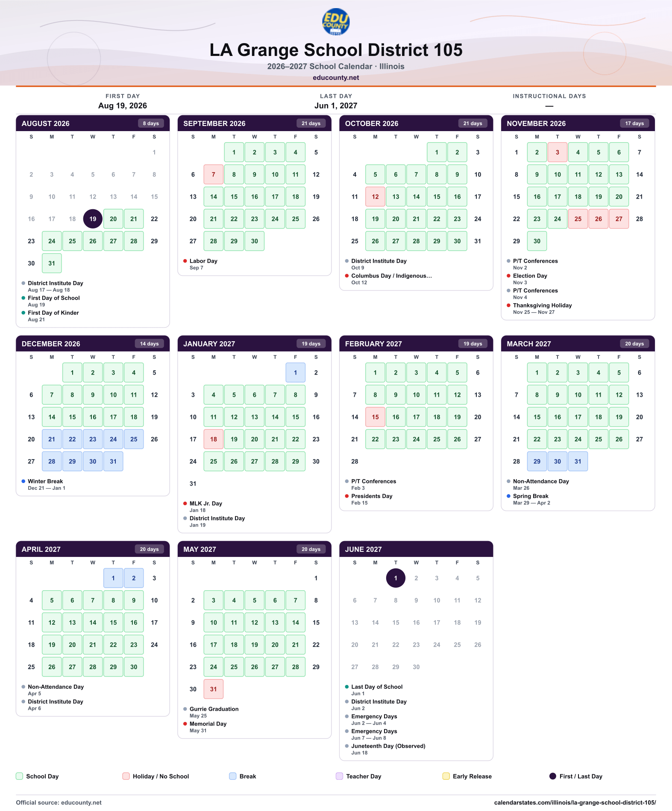Viewport: 672px width, 811px height.
Task: Select the highlighted August 19 first day circle
Action: point(93,219)
